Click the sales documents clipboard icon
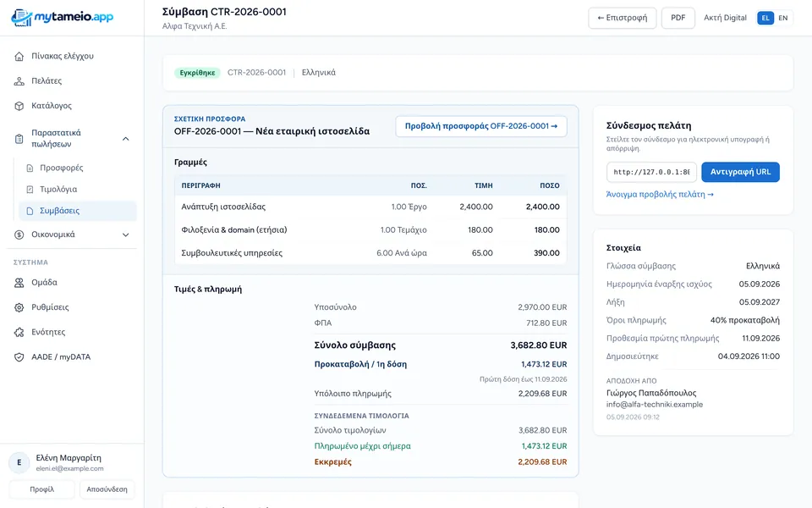The width and height of the screenshot is (812, 508). [x=19, y=138]
